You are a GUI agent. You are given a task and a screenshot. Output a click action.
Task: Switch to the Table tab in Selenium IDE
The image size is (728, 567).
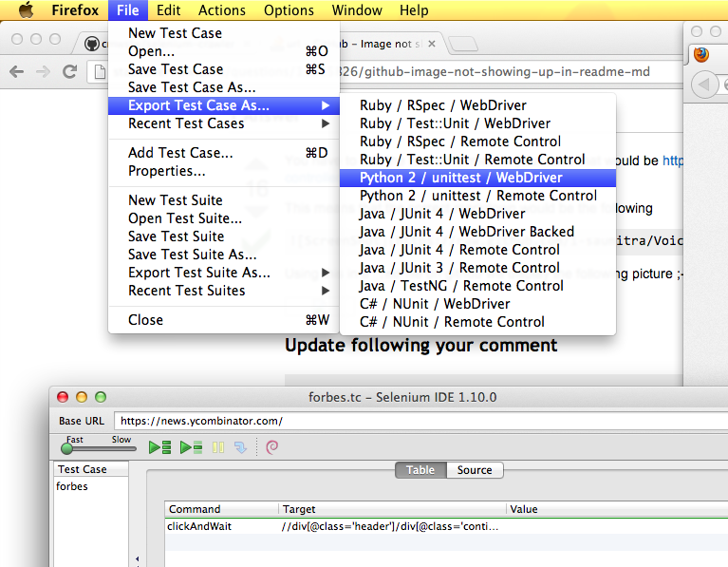tap(420, 470)
